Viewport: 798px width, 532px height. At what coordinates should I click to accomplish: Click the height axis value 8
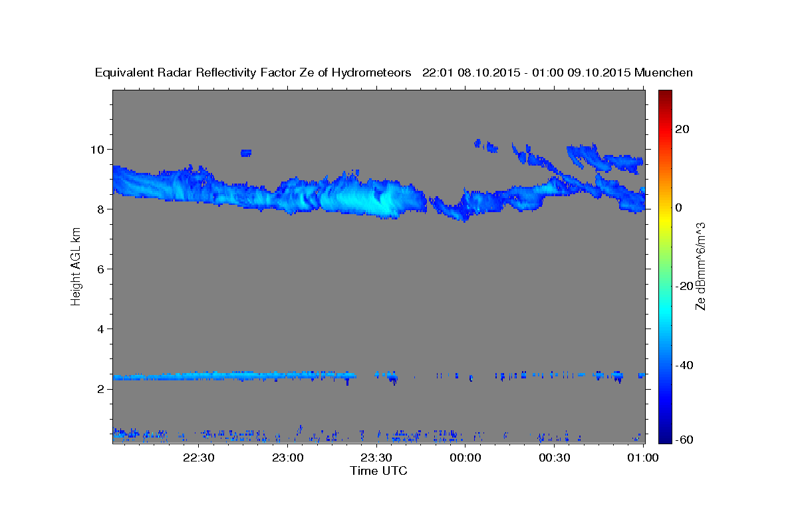coord(101,209)
